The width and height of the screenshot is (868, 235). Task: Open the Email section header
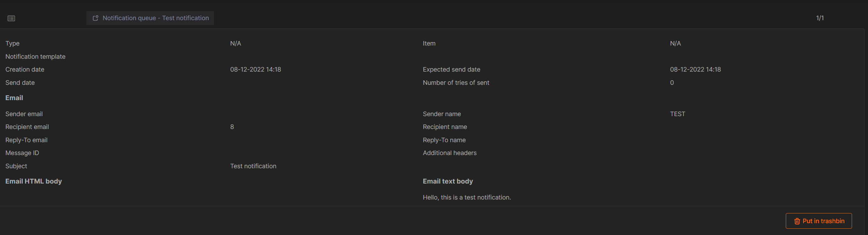(14, 98)
